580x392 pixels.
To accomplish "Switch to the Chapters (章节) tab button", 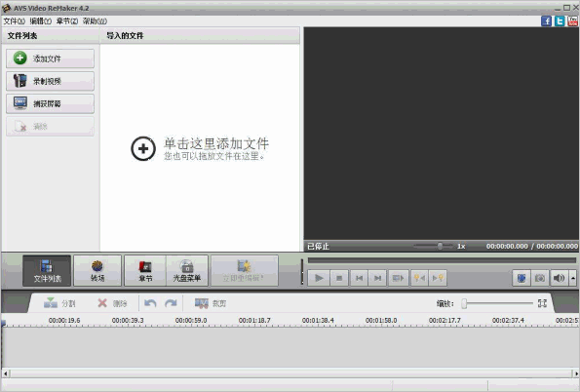I will (x=145, y=270).
